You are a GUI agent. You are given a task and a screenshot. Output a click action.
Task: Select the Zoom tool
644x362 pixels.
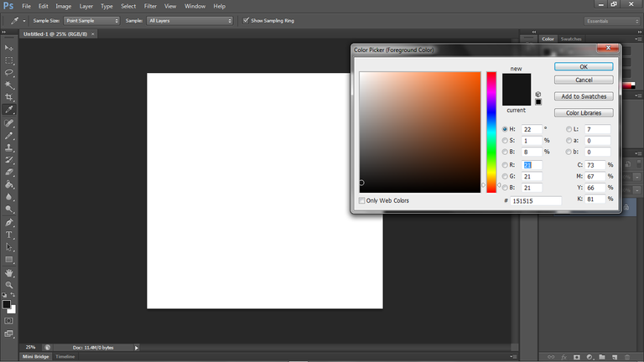click(x=8, y=285)
